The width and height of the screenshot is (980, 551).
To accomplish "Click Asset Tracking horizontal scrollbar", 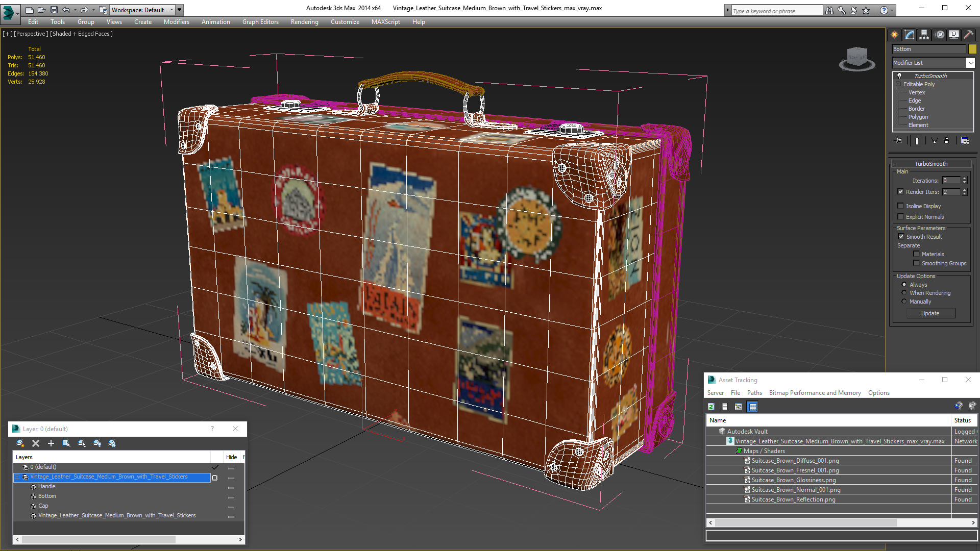I will [842, 523].
